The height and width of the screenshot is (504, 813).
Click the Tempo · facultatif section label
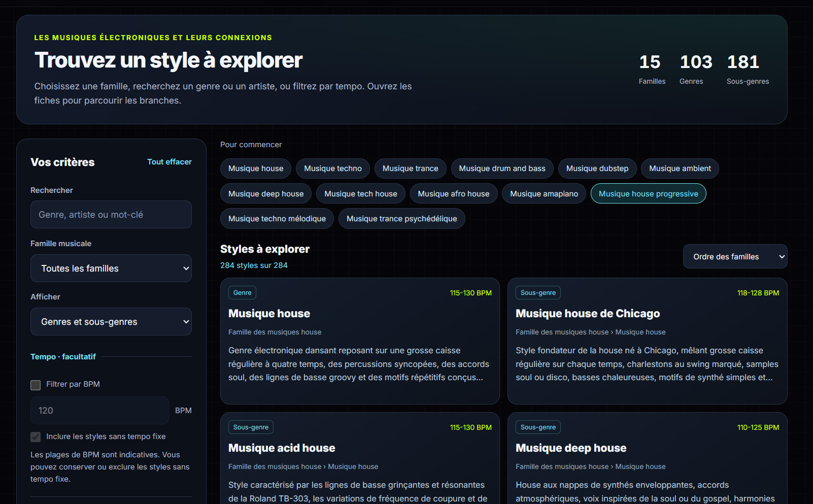click(x=63, y=357)
